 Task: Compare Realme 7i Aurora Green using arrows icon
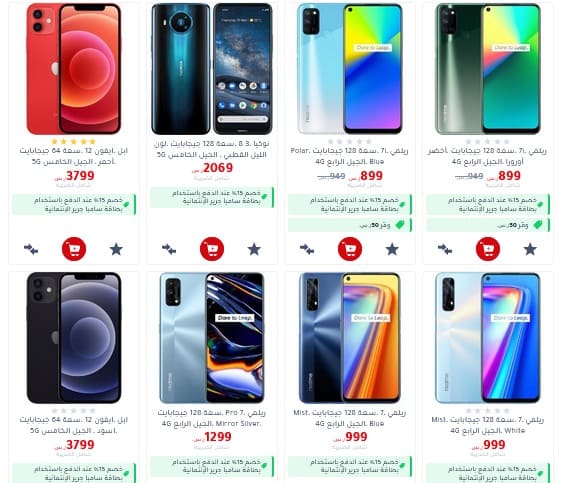pos(445,249)
